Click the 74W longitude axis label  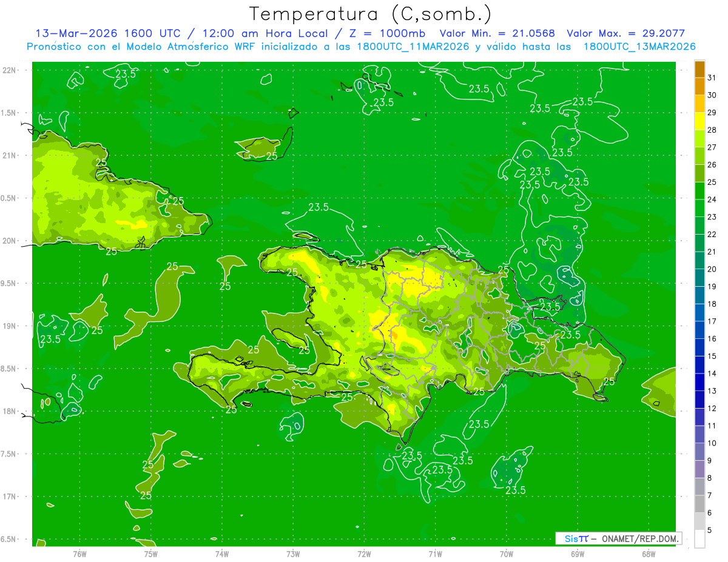(x=221, y=554)
